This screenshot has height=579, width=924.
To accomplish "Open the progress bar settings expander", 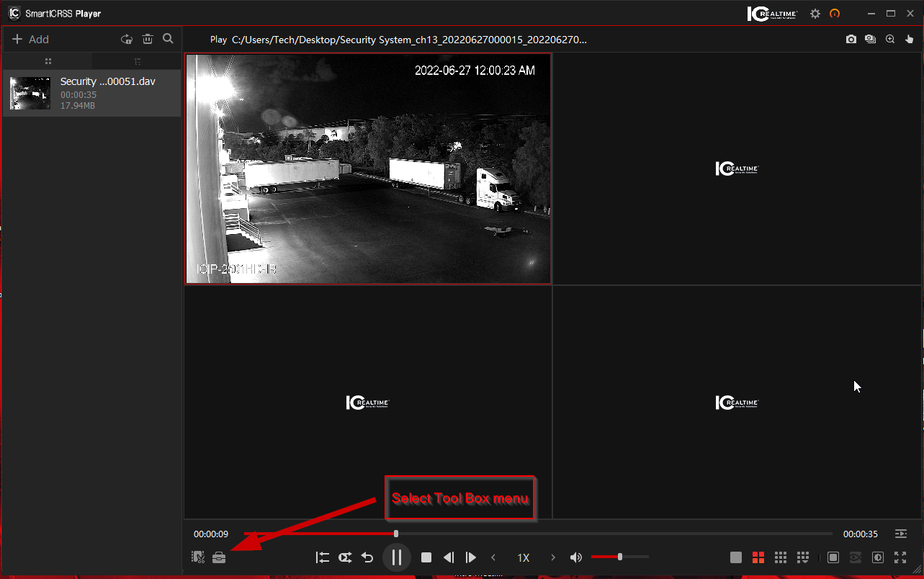I will pos(900,533).
